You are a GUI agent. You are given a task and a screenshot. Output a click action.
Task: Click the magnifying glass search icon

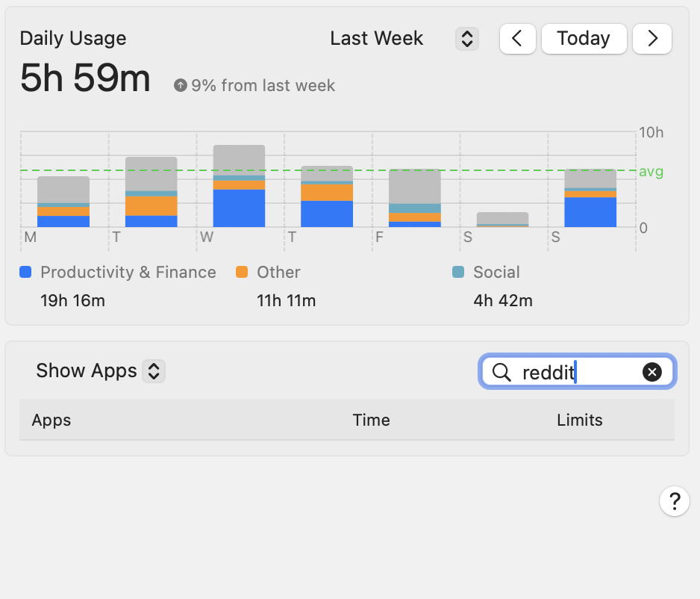501,372
